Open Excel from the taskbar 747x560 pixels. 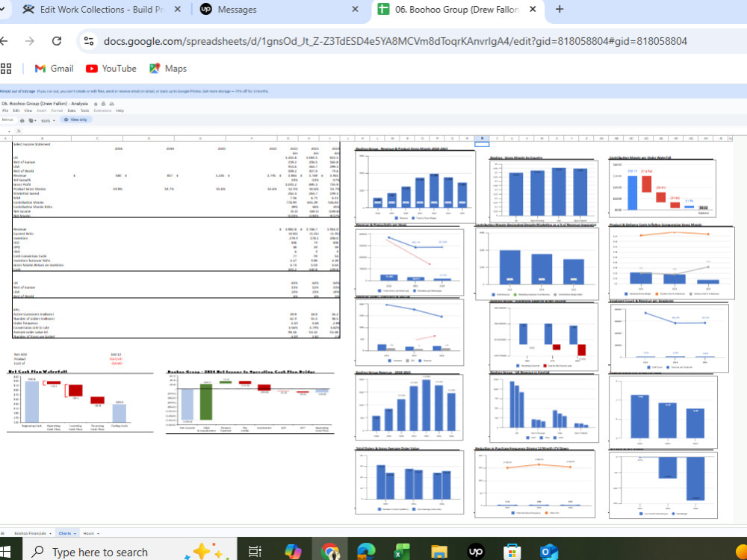point(402,552)
